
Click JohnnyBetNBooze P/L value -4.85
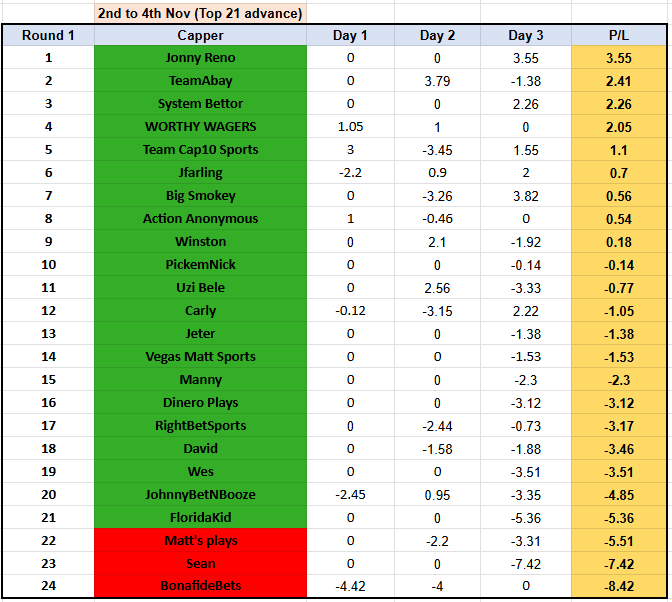pos(619,495)
